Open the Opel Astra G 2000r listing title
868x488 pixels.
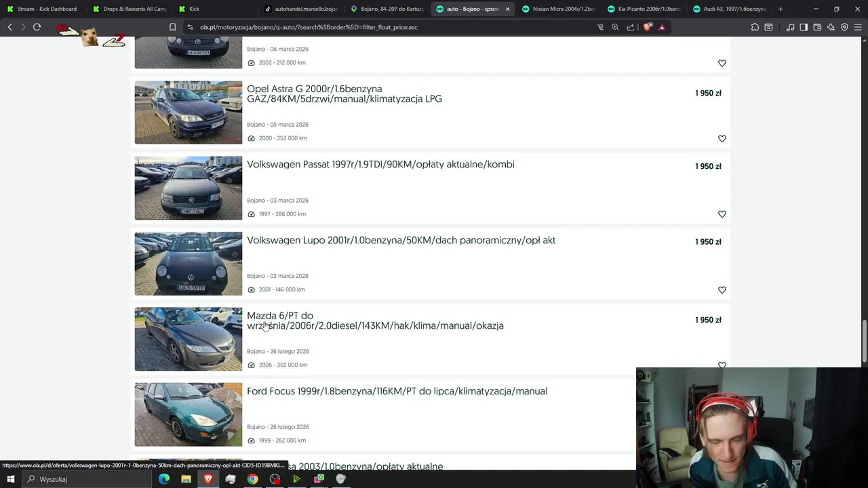click(x=344, y=94)
